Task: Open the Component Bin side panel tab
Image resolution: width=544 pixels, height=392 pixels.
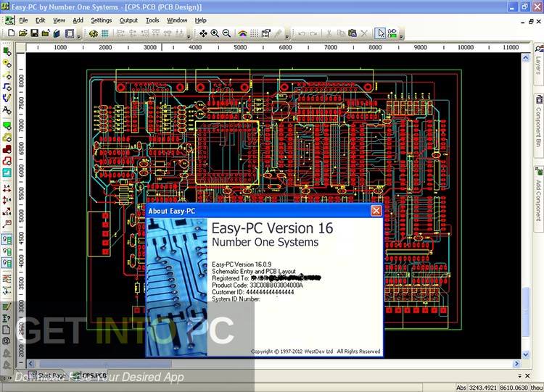Action: pos(538,126)
